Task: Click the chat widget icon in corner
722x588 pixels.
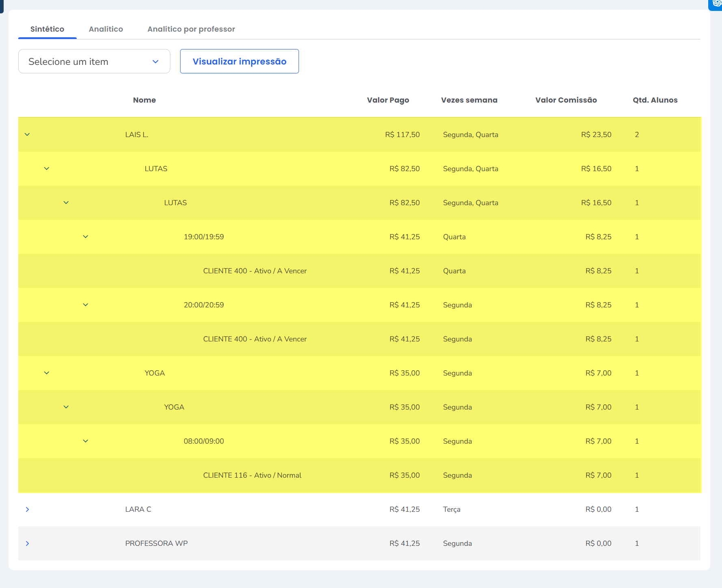Action: [716, 4]
